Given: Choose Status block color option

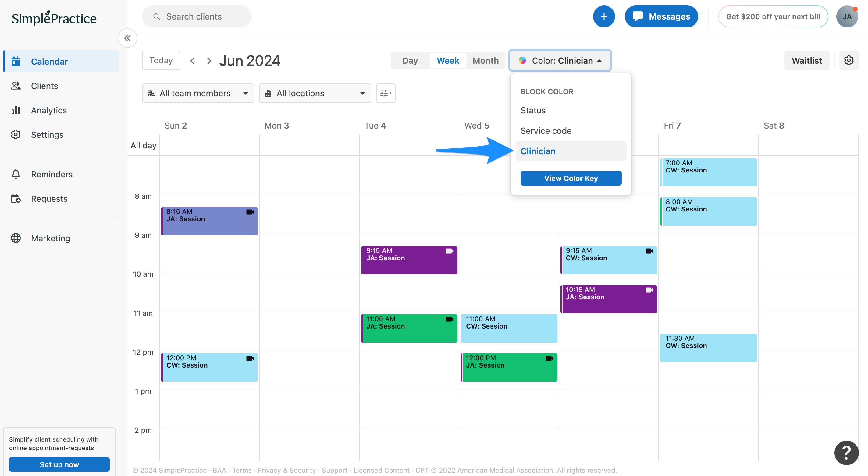Looking at the screenshot, I should tap(571, 111).
